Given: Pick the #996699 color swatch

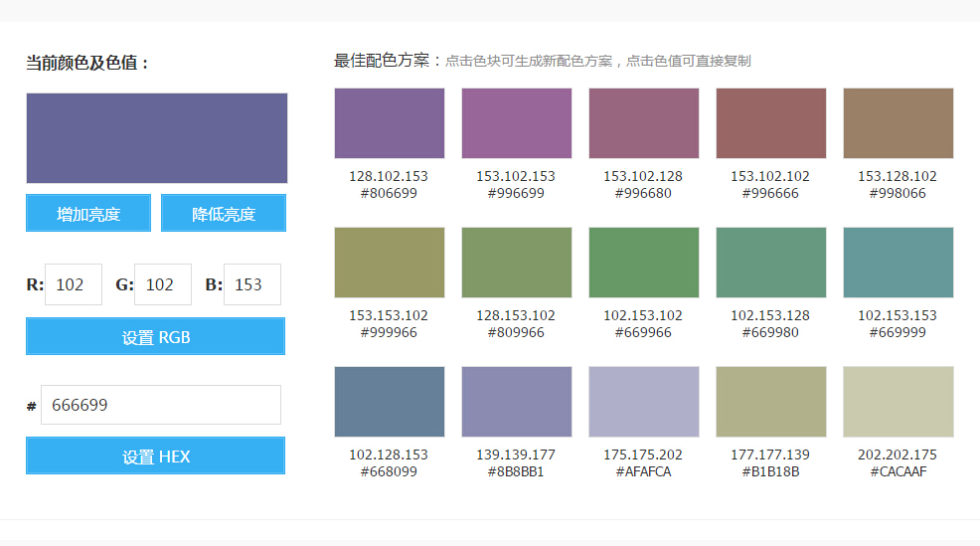Looking at the screenshot, I should point(516,123).
